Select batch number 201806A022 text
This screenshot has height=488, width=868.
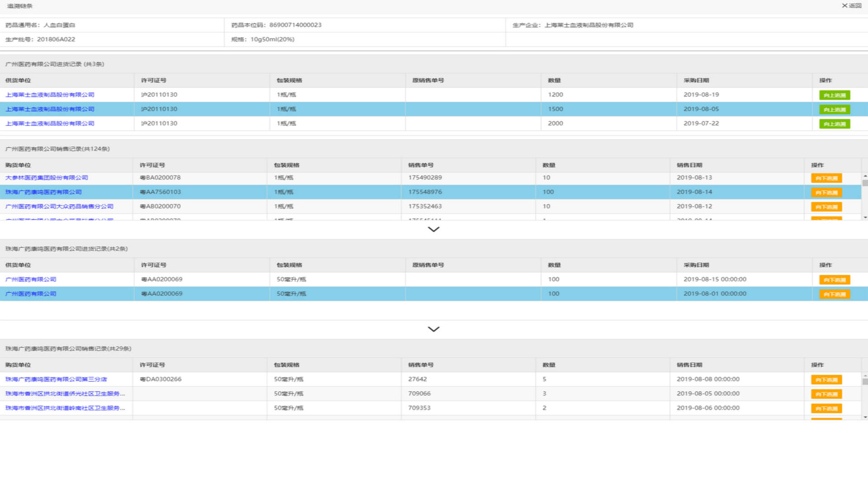pyautogui.click(x=56, y=39)
